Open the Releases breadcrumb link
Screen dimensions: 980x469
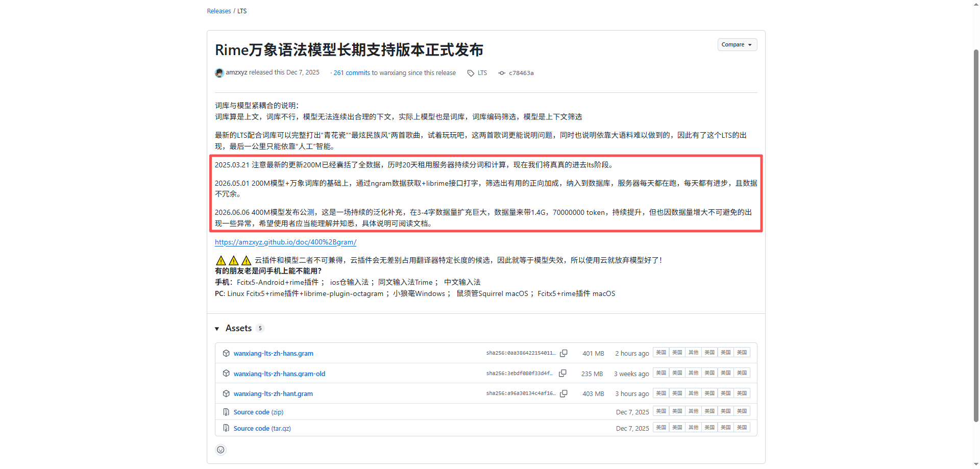point(219,11)
